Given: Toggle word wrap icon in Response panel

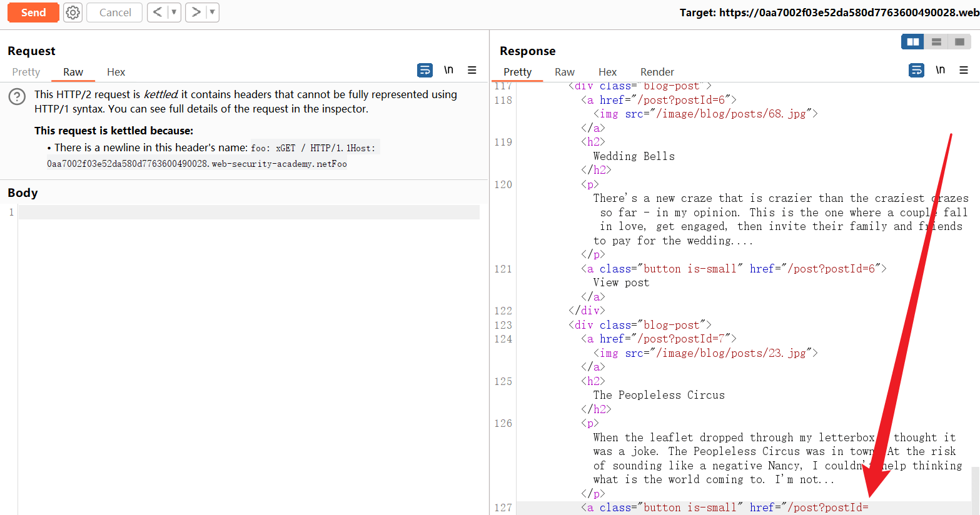Looking at the screenshot, I should [x=916, y=70].
